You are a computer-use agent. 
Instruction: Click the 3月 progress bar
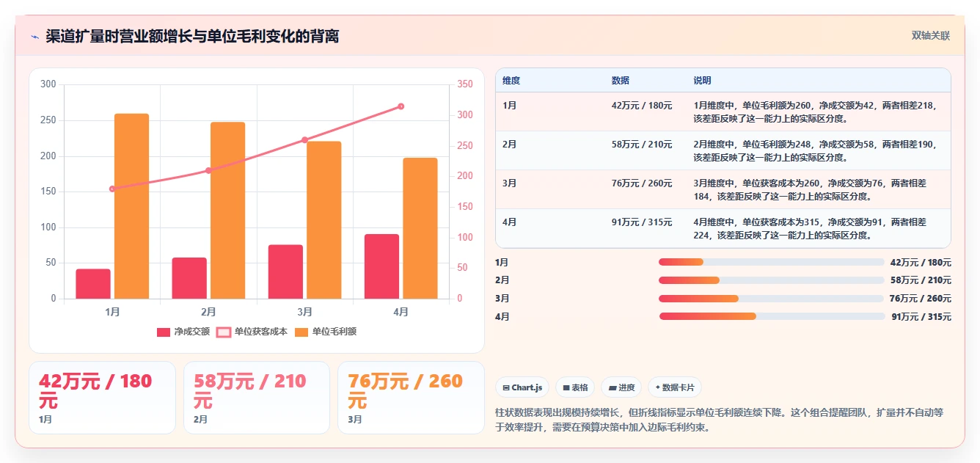772,299
